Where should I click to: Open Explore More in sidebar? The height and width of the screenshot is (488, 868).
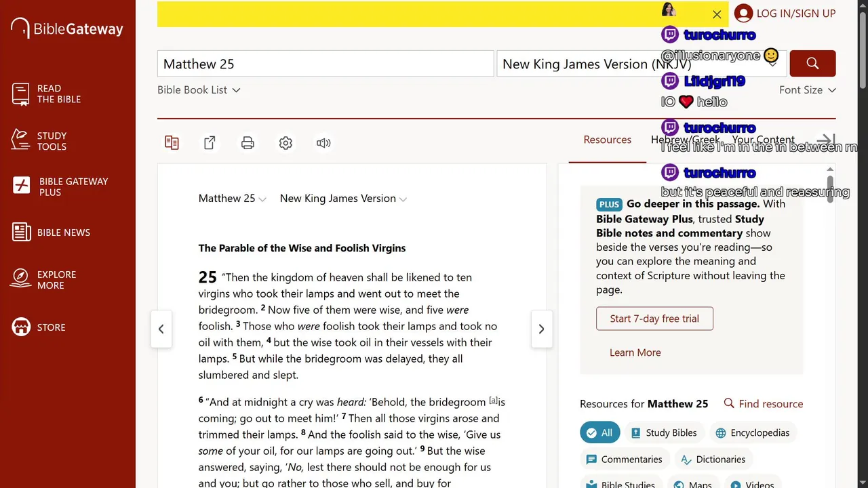44,280
